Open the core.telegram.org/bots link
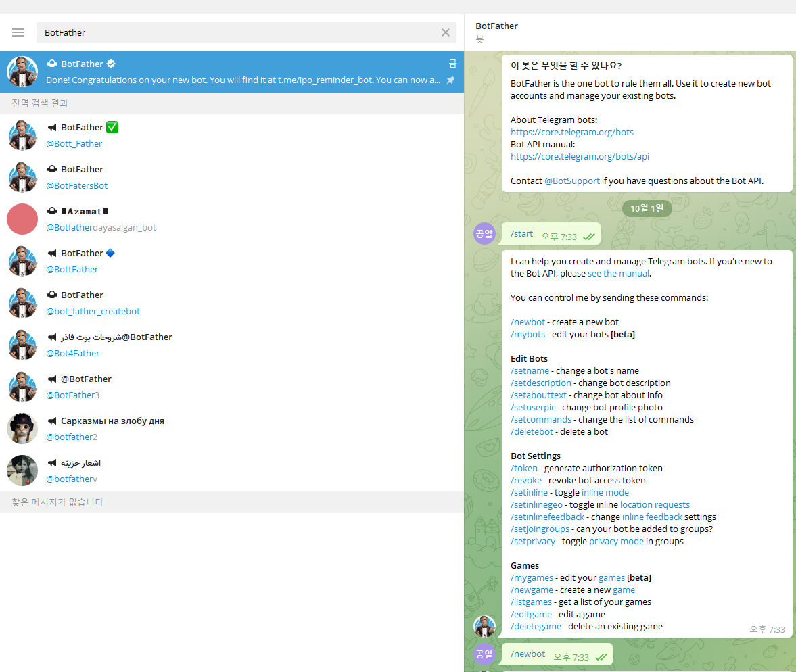This screenshot has height=672, width=796. (572, 132)
